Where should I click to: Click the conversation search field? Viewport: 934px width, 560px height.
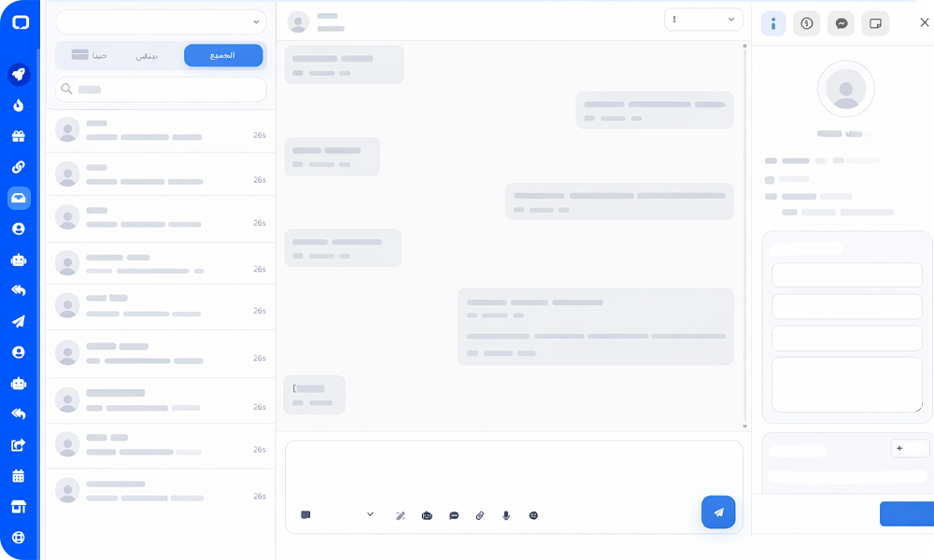[161, 90]
